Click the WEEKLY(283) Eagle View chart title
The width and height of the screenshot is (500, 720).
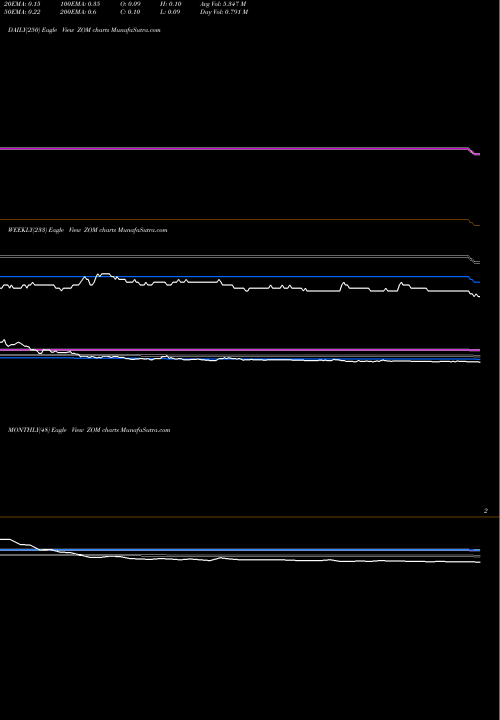(88, 230)
